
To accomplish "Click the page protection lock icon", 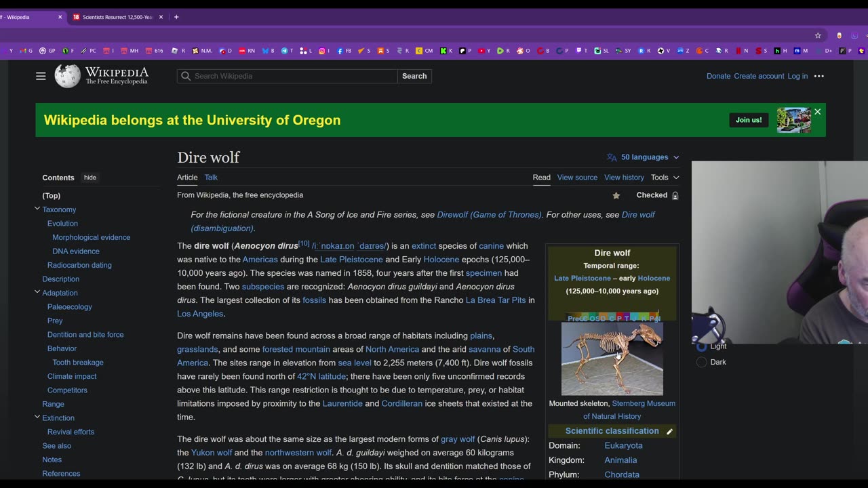I will tap(675, 195).
